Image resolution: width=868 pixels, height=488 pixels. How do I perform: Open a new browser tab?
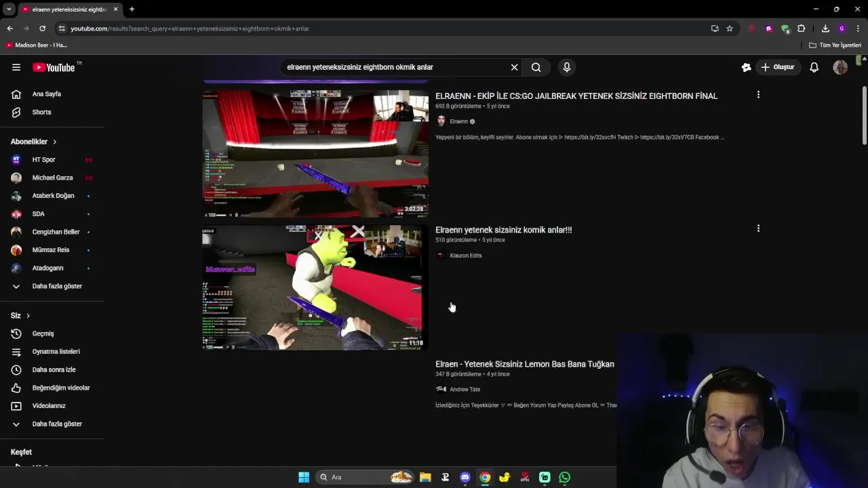[132, 9]
